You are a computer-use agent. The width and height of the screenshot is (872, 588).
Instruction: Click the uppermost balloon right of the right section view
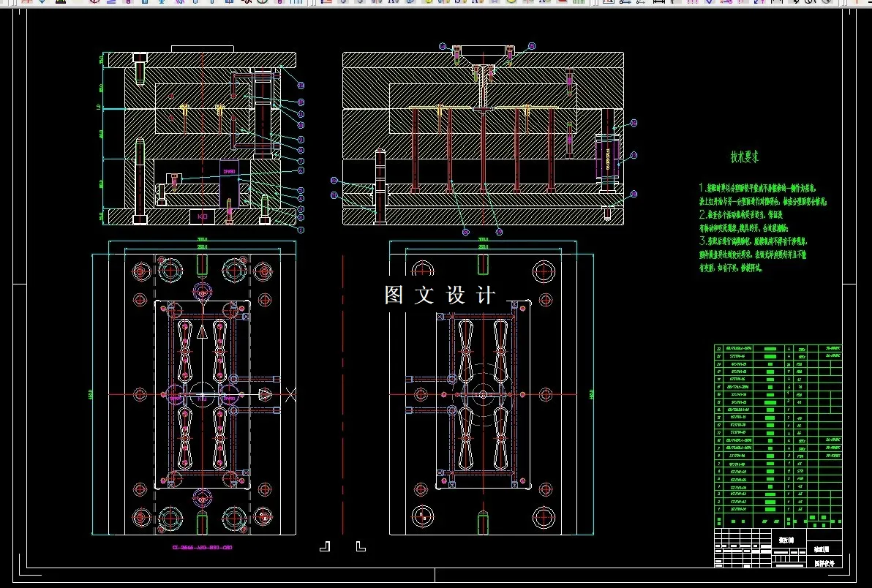[634, 124]
